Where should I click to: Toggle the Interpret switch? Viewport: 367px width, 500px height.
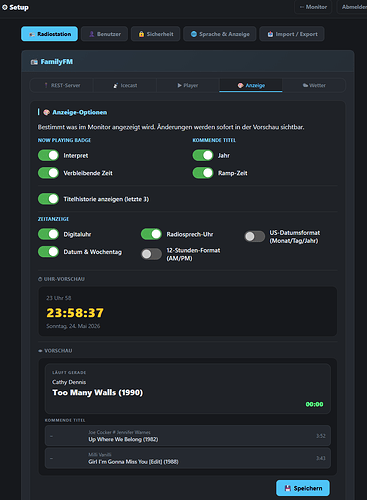point(48,155)
